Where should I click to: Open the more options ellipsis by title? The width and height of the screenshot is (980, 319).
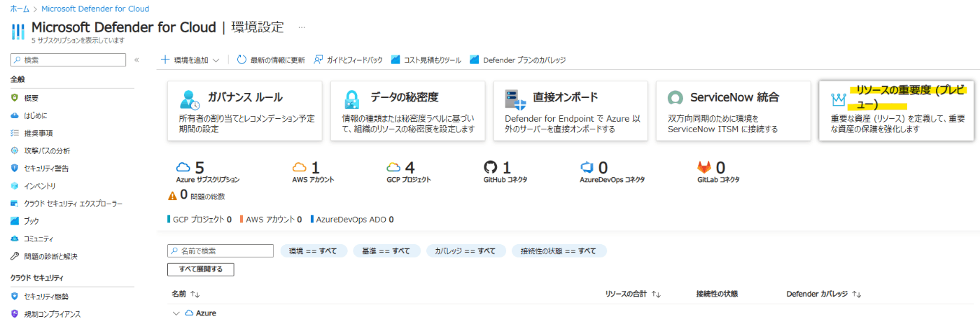pyautogui.click(x=302, y=28)
